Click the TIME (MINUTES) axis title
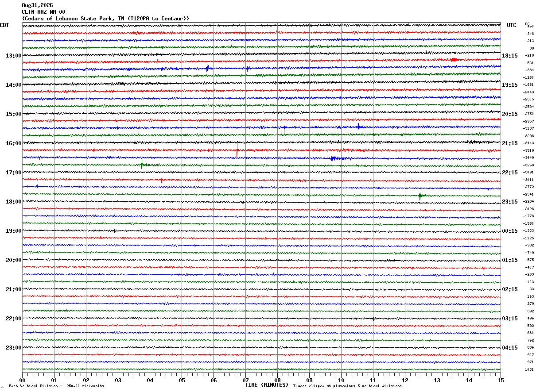Screen dimensions: 536x392 click(267, 385)
